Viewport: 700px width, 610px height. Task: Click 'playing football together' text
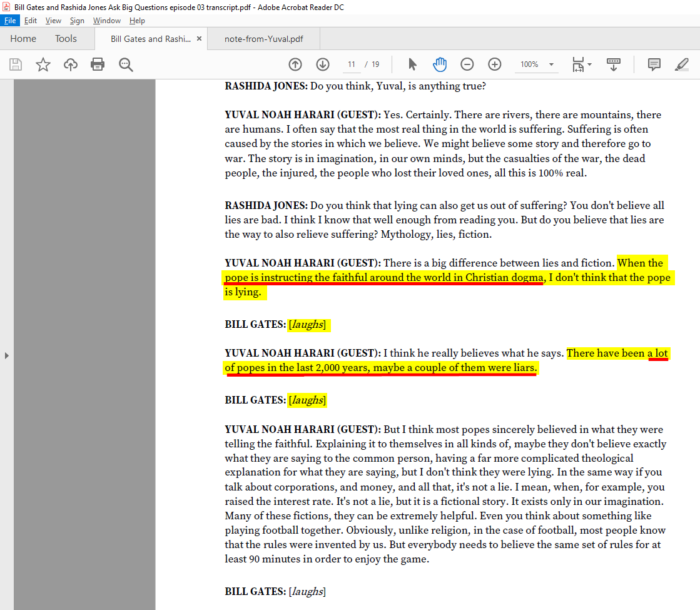(284, 530)
